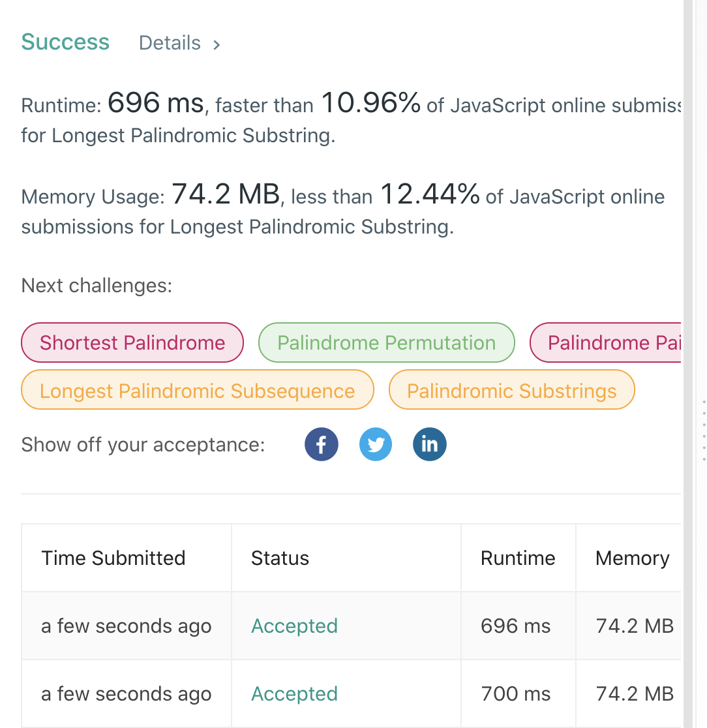707x728 pixels.
Task: Click the Runtime column header
Action: pos(518,558)
